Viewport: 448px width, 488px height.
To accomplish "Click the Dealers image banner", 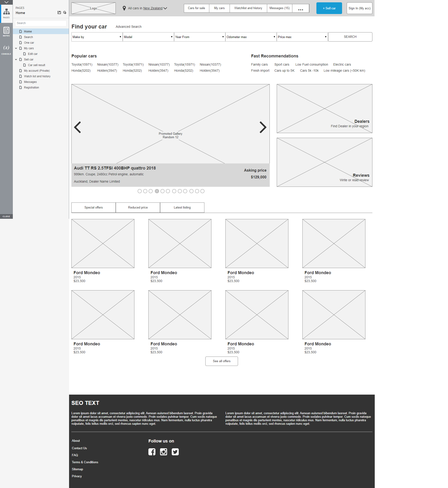I will coord(324,108).
